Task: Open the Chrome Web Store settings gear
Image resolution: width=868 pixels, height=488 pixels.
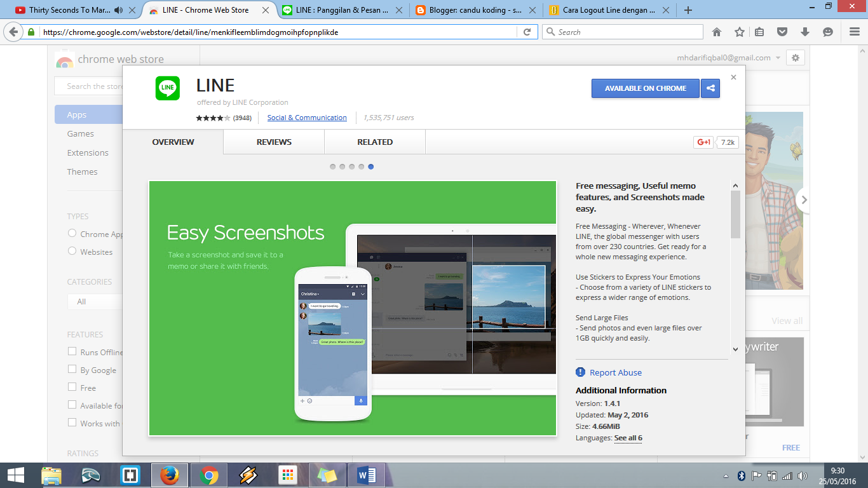Action: pos(795,57)
